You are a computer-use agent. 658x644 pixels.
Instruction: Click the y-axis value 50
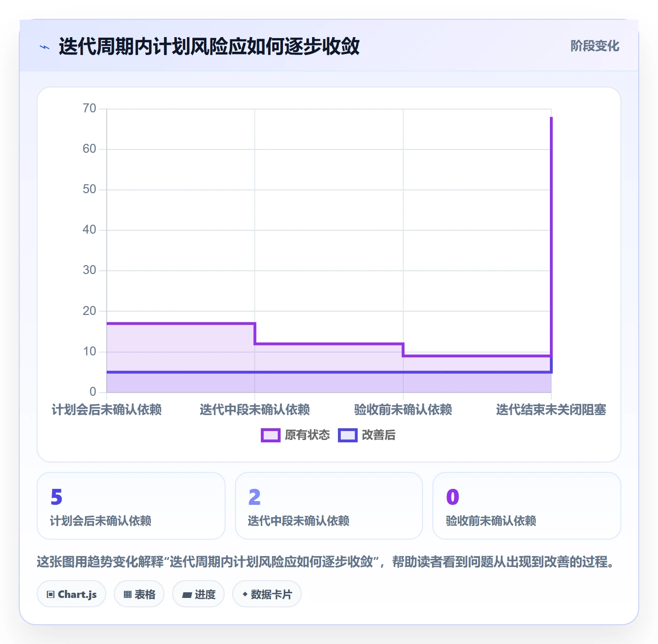pyautogui.click(x=89, y=189)
